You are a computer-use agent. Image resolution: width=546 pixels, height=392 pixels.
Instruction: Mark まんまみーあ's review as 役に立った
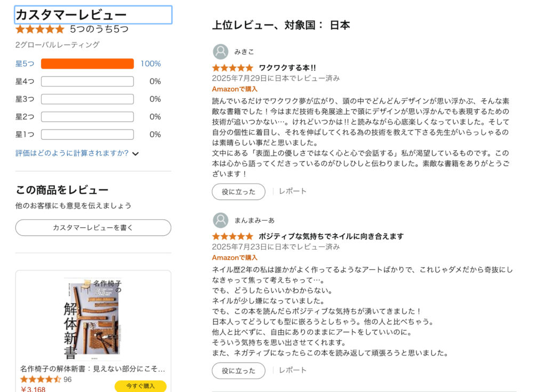238,370
